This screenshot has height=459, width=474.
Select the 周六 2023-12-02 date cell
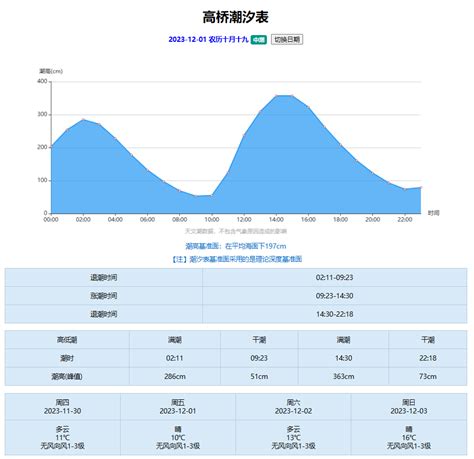click(x=293, y=407)
